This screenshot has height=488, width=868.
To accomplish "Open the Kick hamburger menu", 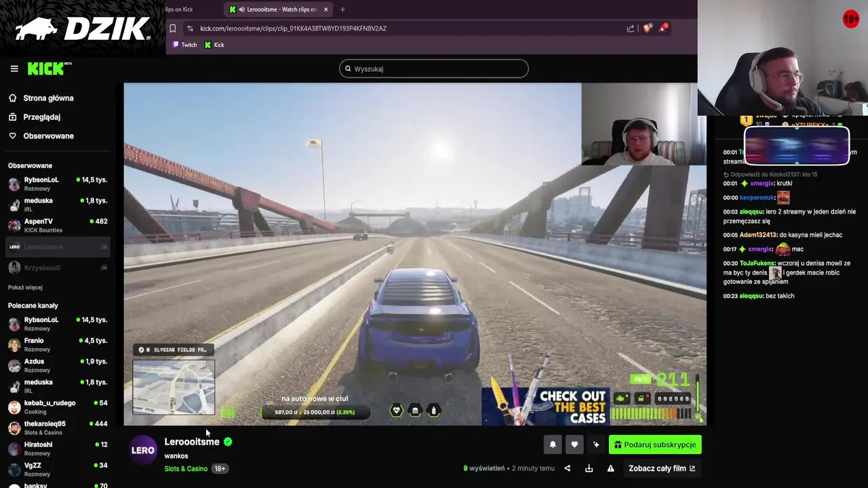I will pos(14,68).
